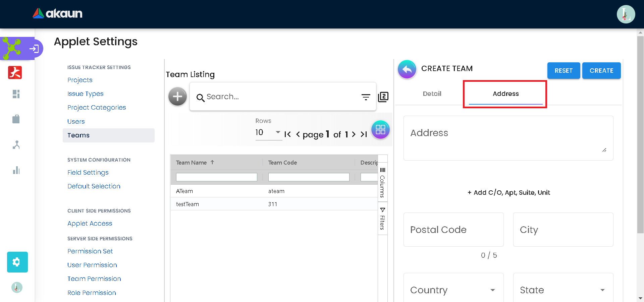The width and height of the screenshot is (644, 302).
Task: Go to first page of team listing
Action: [287, 134]
